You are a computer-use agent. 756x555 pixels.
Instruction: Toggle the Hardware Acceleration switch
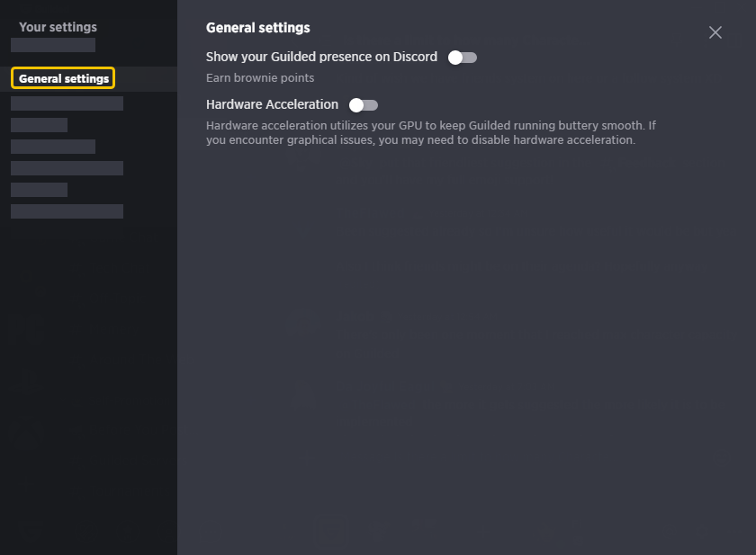364,105
